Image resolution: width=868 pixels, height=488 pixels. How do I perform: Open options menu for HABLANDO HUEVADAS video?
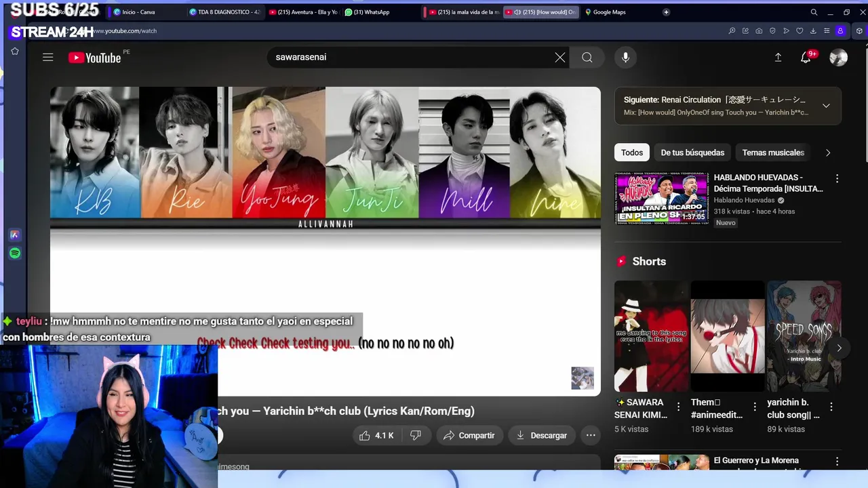point(837,178)
